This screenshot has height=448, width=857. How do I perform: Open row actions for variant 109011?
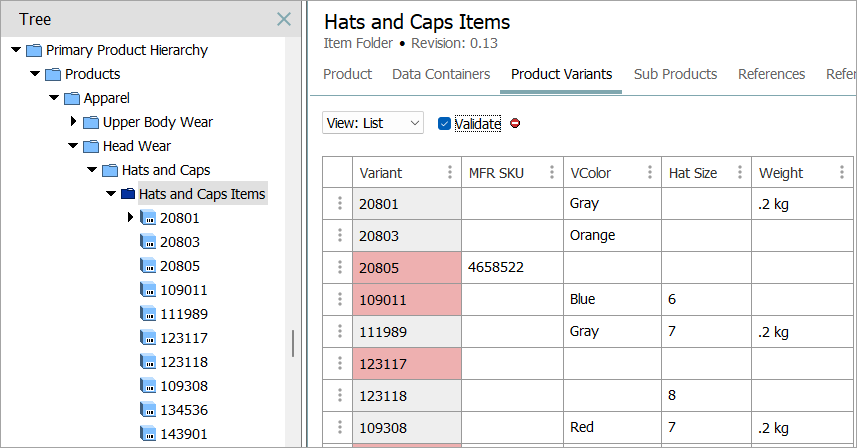[340, 299]
